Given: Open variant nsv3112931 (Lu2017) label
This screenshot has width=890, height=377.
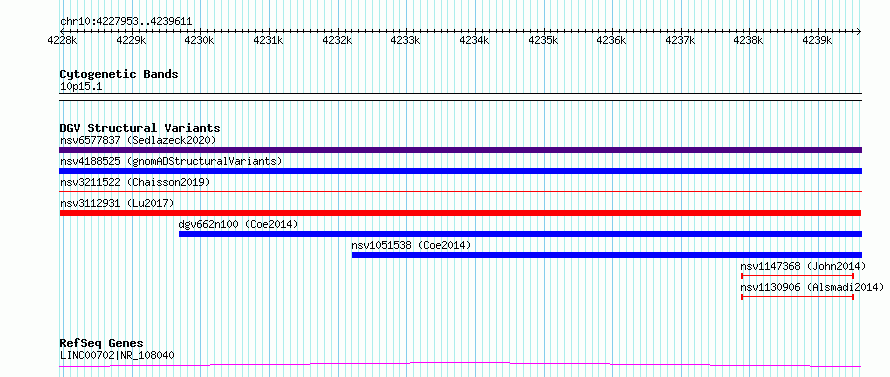Looking at the screenshot, I should coord(117,203).
